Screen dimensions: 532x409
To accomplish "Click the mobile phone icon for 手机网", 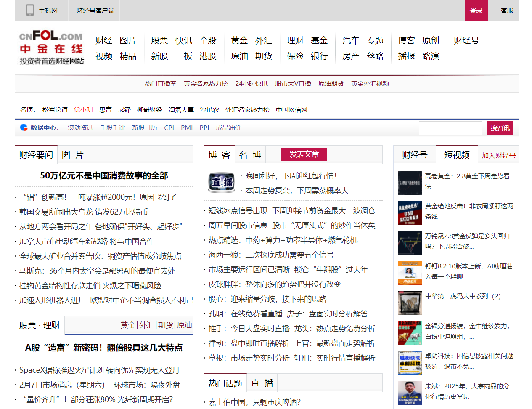I will pyautogui.click(x=30, y=10).
